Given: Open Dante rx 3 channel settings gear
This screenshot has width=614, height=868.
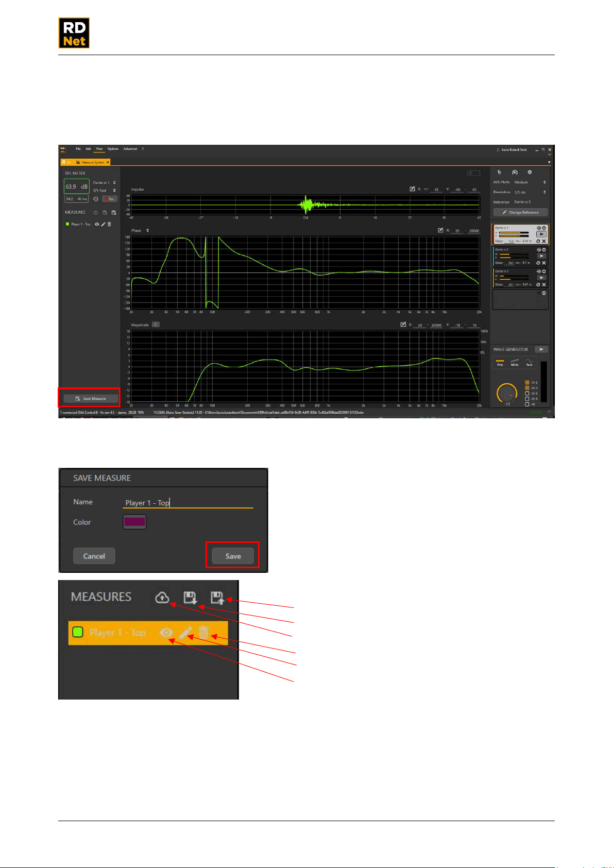Looking at the screenshot, I should coord(544,271).
